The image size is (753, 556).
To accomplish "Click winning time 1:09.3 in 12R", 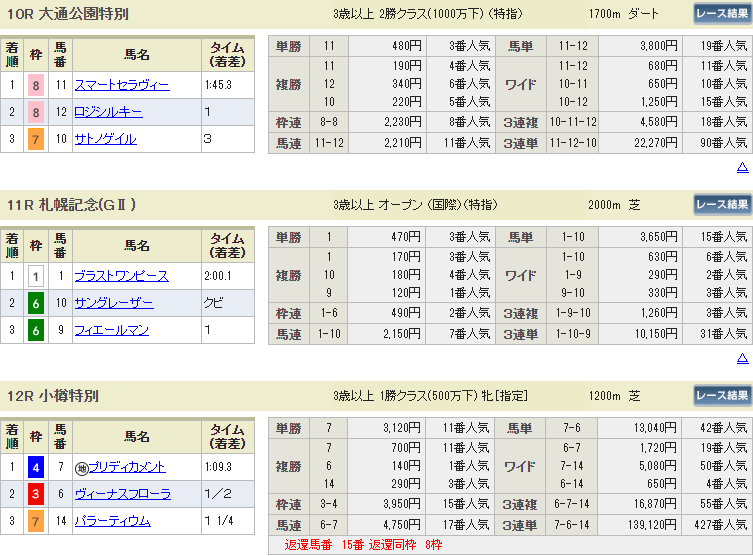I will tap(219, 467).
